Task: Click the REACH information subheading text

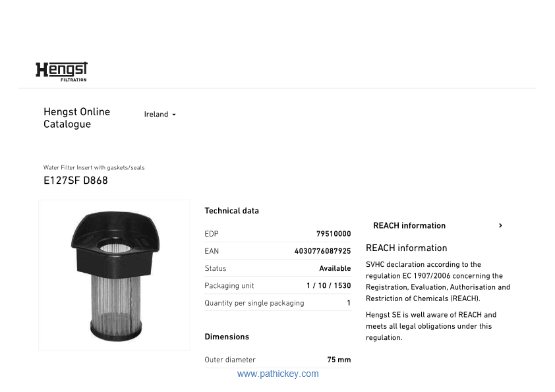Action: coord(406,248)
